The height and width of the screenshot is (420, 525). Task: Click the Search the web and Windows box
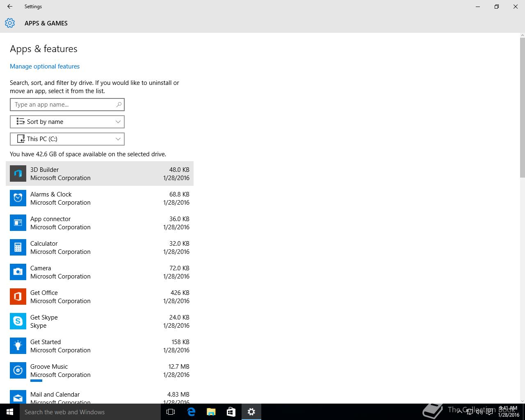click(90, 412)
